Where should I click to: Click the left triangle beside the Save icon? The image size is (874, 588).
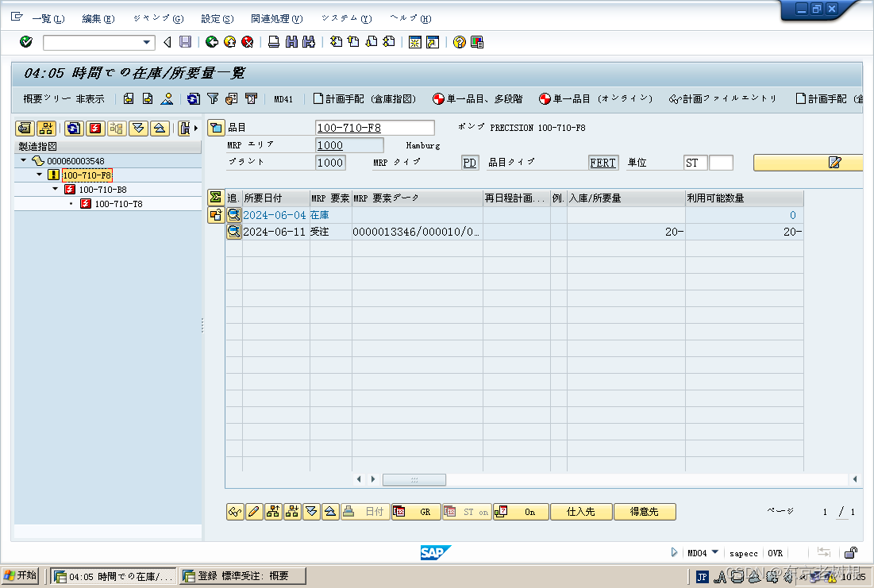[167, 42]
